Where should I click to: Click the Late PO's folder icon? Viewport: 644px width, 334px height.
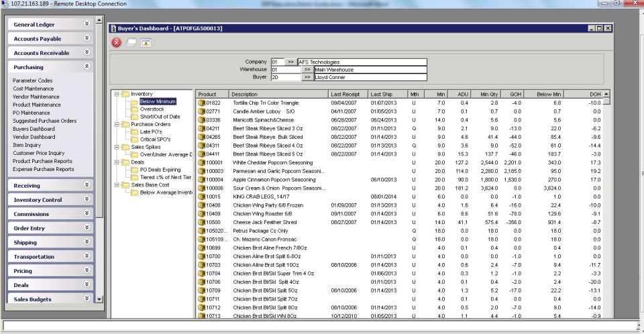[135, 131]
